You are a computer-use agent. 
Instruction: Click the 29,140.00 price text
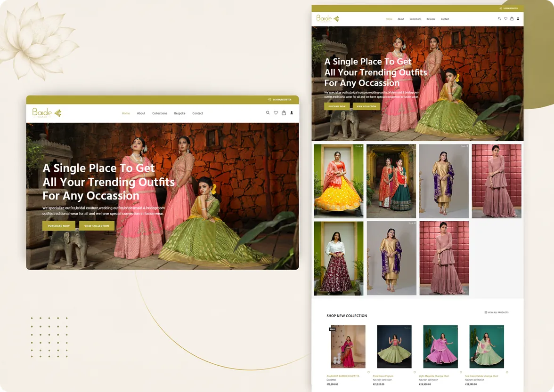pos(471,384)
